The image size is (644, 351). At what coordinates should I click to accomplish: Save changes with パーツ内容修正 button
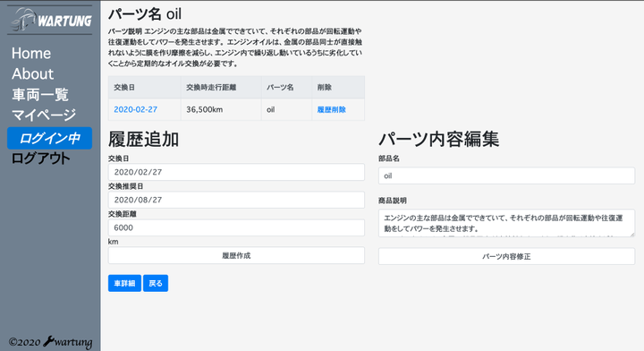[x=506, y=256]
